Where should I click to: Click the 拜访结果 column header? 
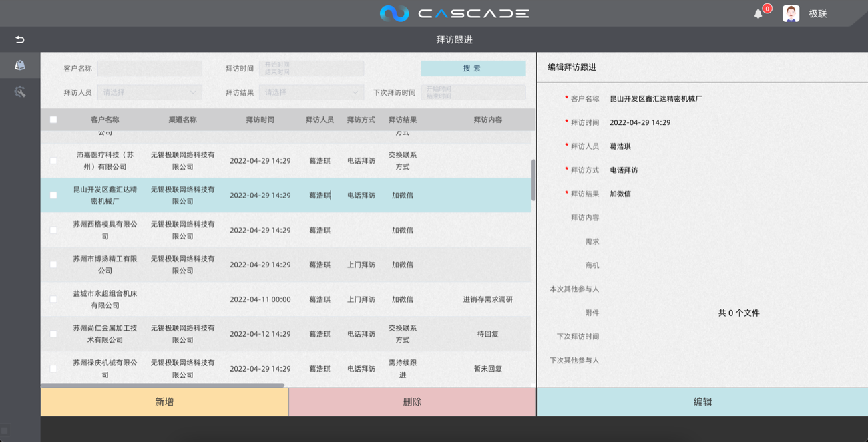pos(402,120)
